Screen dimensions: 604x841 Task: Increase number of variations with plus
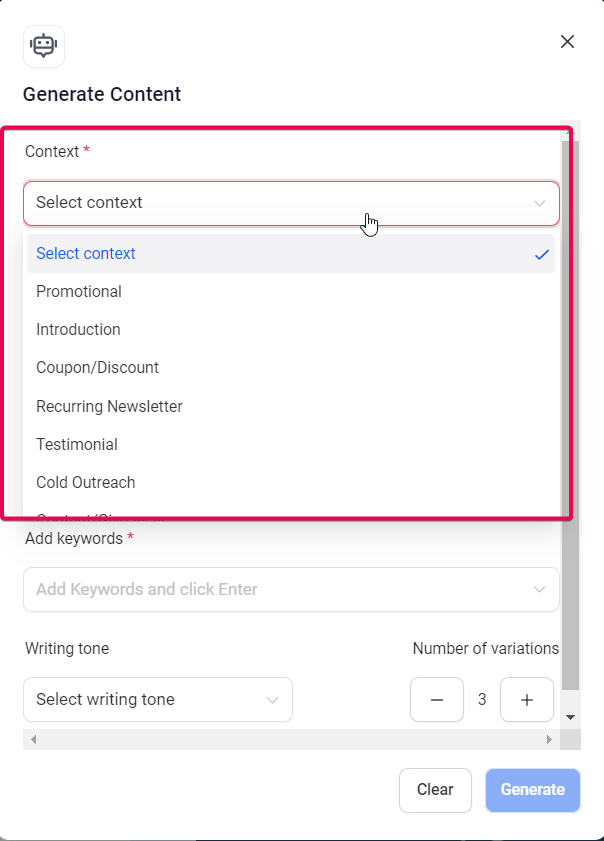527,700
